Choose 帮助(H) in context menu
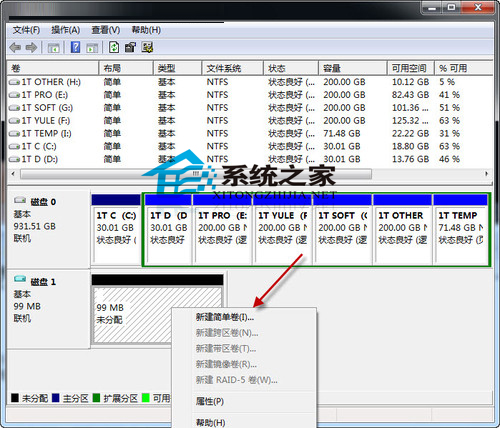Image resolution: width=500 pixels, height=428 pixels. click(x=244, y=422)
